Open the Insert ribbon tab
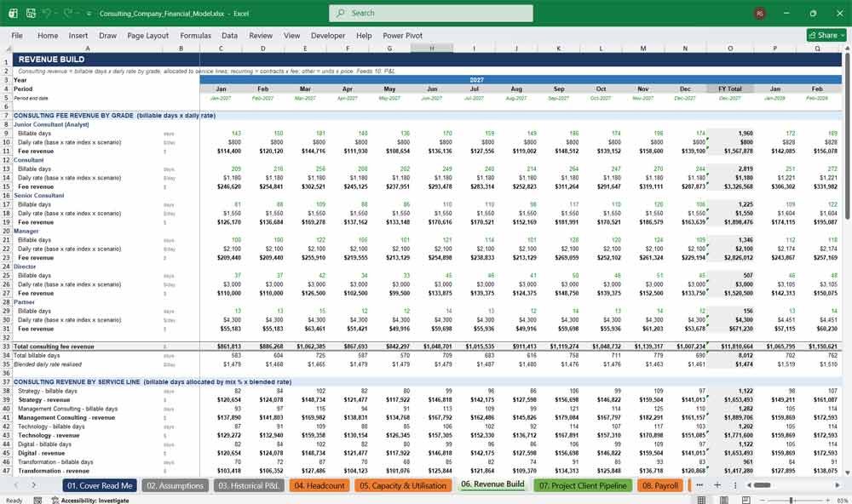This screenshot has width=852, height=504. (78, 35)
